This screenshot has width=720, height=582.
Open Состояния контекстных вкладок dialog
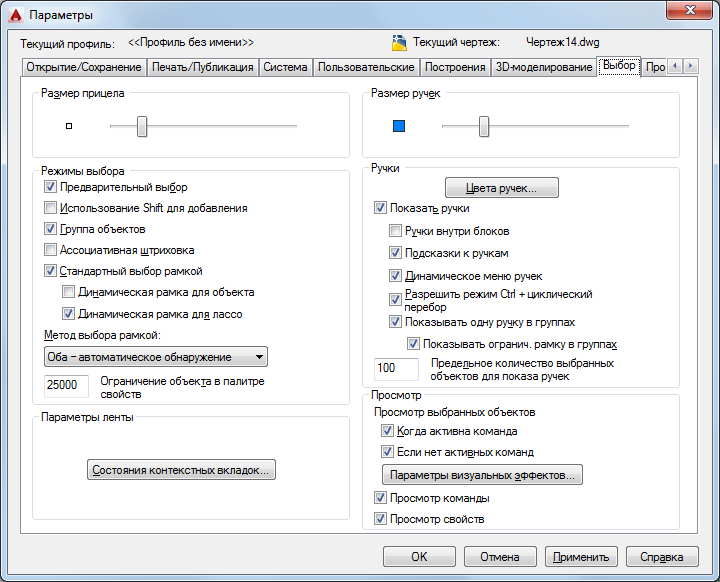pos(181,470)
